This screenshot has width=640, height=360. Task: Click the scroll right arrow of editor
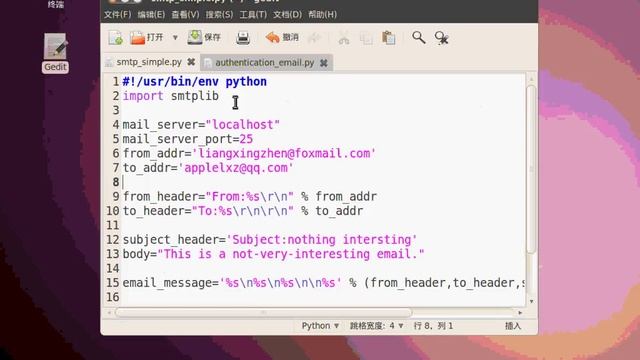(520, 313)
